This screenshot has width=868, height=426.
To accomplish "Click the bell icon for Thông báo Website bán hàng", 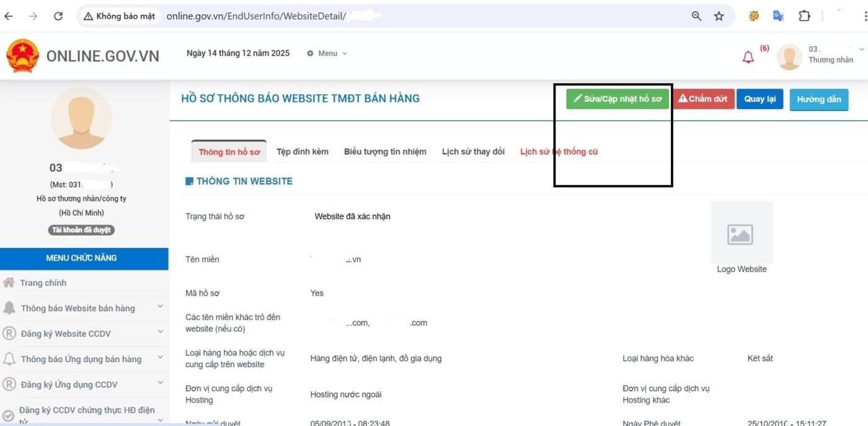I will coord(9,308).
